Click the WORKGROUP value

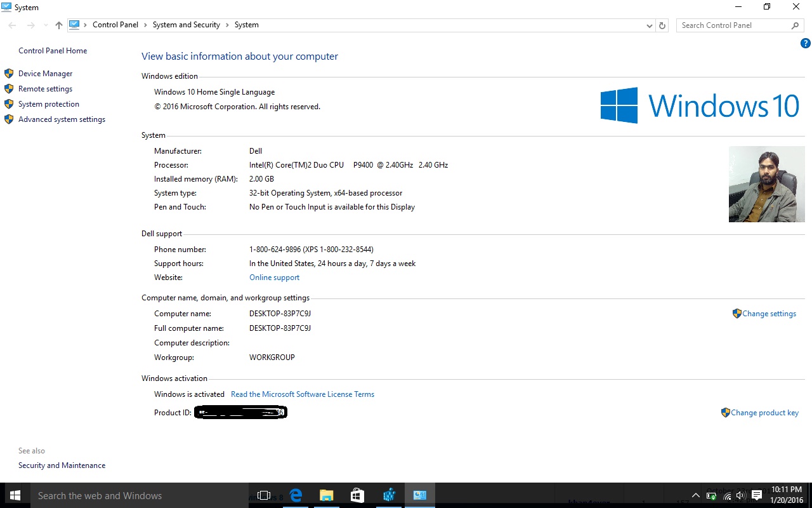(x=272, y=358)
